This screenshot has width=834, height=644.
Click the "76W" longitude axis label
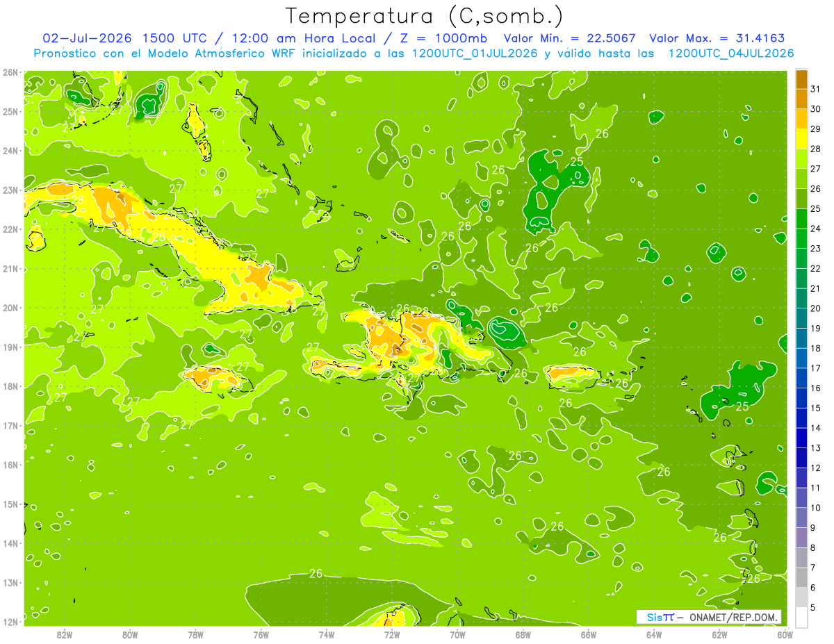pos(261,634)
